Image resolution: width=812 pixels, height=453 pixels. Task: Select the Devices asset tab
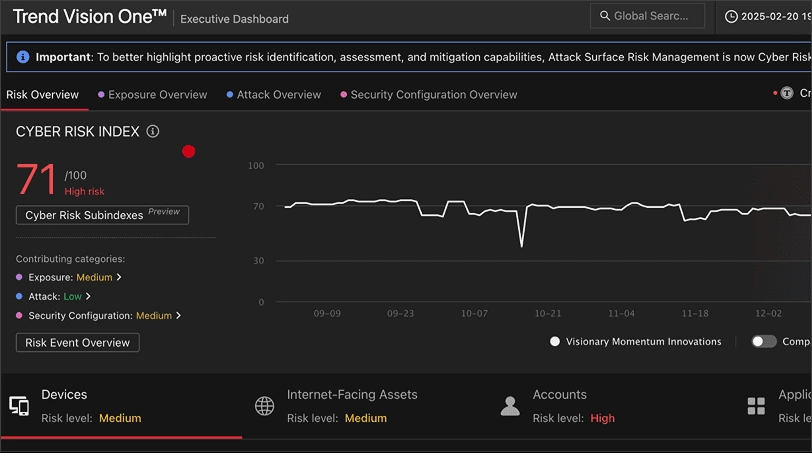[121, 406]
